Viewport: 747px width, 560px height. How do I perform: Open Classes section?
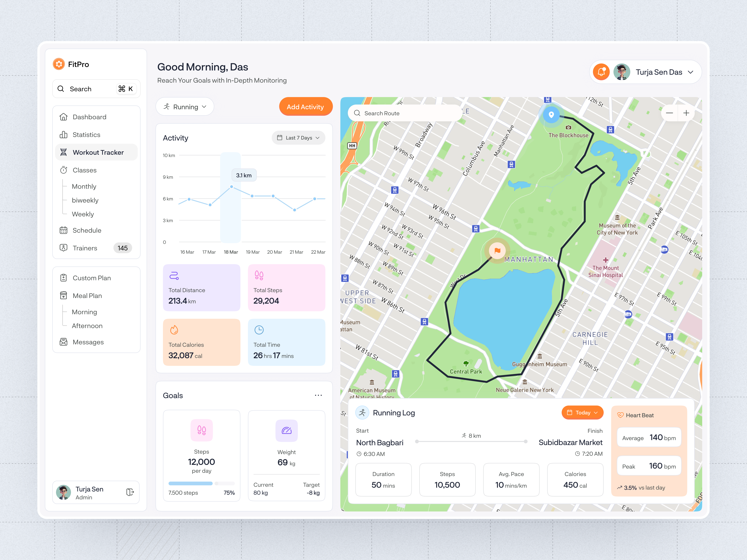tap(96, 170)
